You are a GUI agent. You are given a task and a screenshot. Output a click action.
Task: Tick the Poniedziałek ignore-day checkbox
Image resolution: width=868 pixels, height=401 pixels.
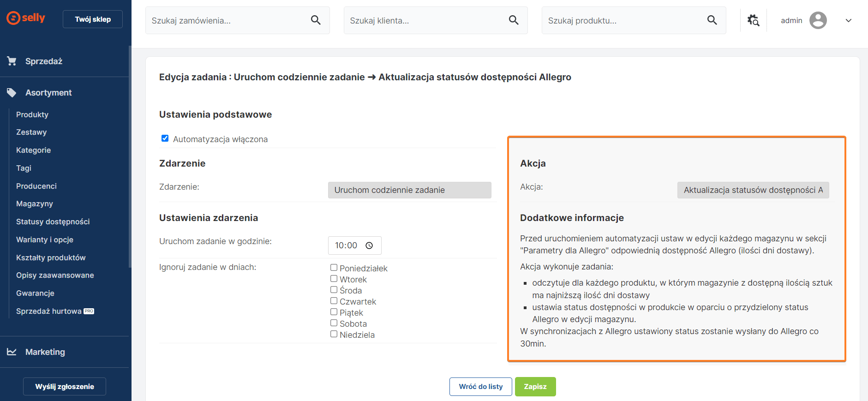pos(334,268)
